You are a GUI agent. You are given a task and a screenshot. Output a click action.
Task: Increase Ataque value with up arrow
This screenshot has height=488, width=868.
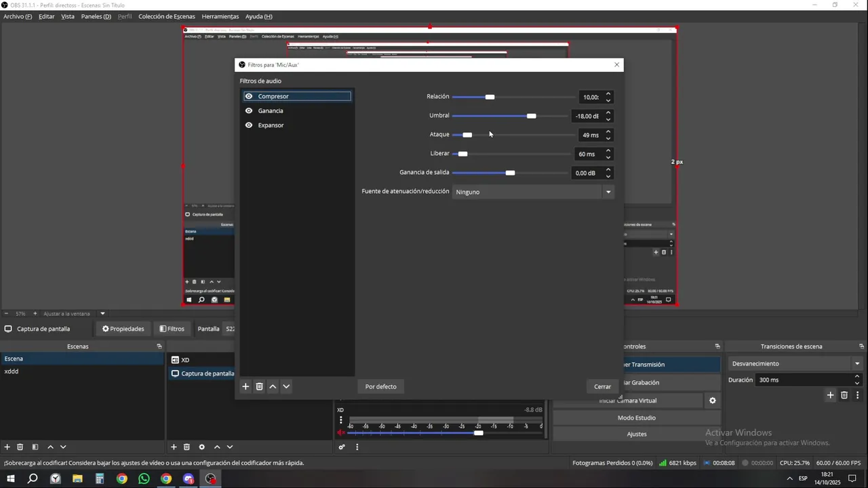coord(608,131)
